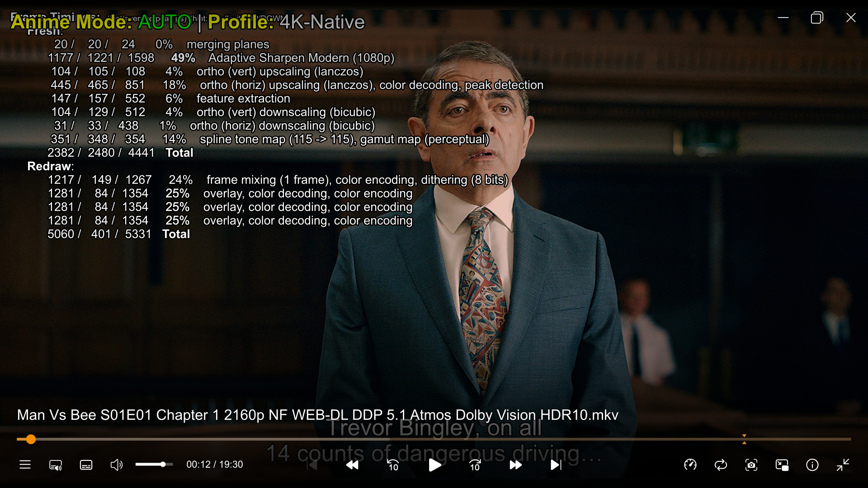Click the Man Vs Bee file title
The width and height of the screenshot is (868, 488).
(317, 415)
